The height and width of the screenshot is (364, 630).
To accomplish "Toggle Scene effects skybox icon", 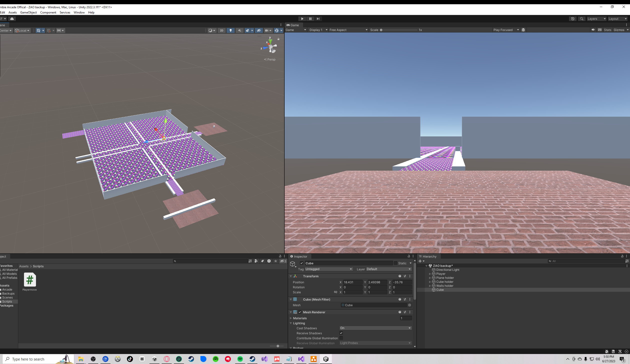I will tap(247, 30).
